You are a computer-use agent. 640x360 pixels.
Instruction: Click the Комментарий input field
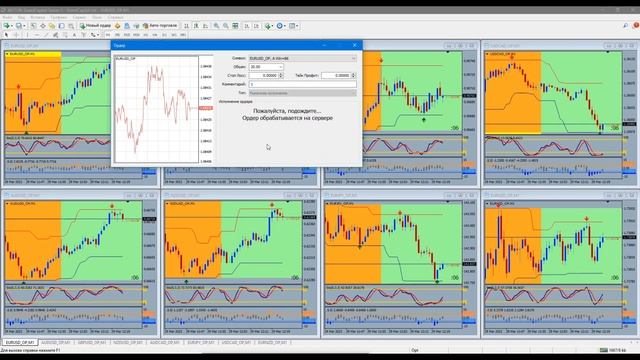pos(302,84)
